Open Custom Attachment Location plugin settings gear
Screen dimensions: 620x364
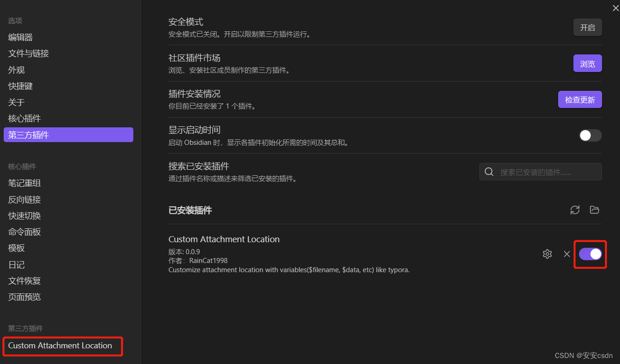(x=547, y=254)
